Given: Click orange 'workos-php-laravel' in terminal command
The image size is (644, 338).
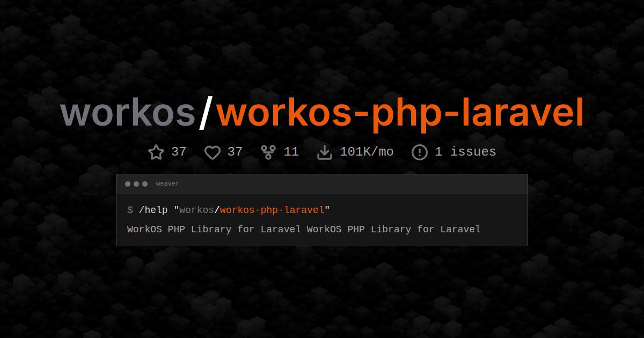Looking at the screenshot, I should (272, 210).
